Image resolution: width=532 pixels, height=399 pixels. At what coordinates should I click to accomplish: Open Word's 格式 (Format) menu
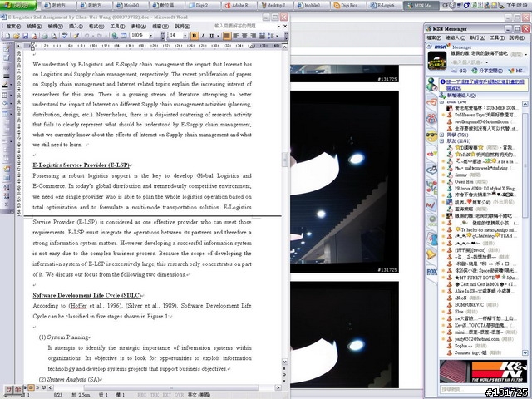[x=96, y=26]
